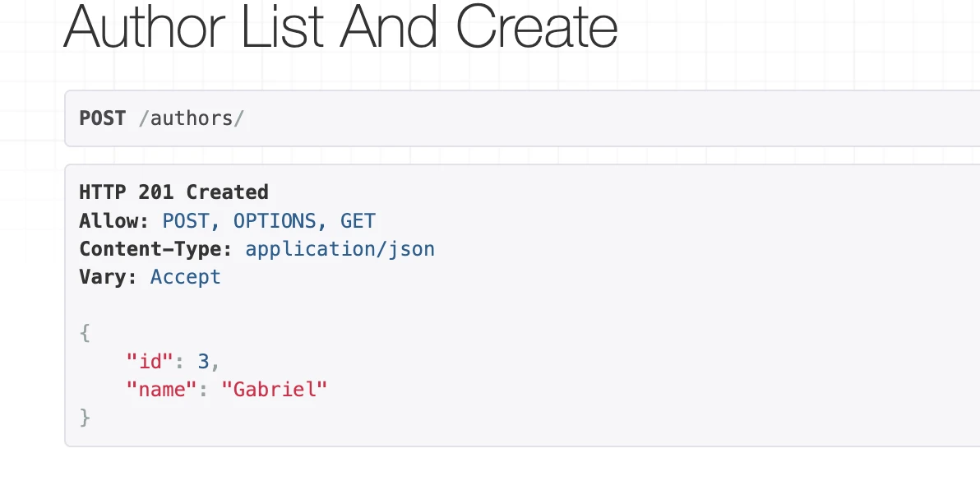
Task: Click the "Allow:" header label
Action: point(114,221)
